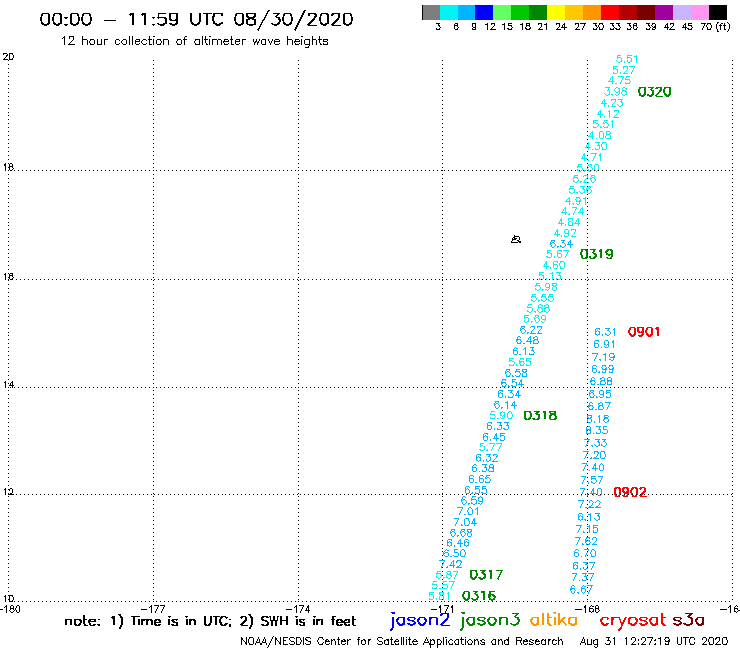Image resolution: width=740 pixels, height=650 pixels.
Task: Click the chart title date range
Action: 196,19
